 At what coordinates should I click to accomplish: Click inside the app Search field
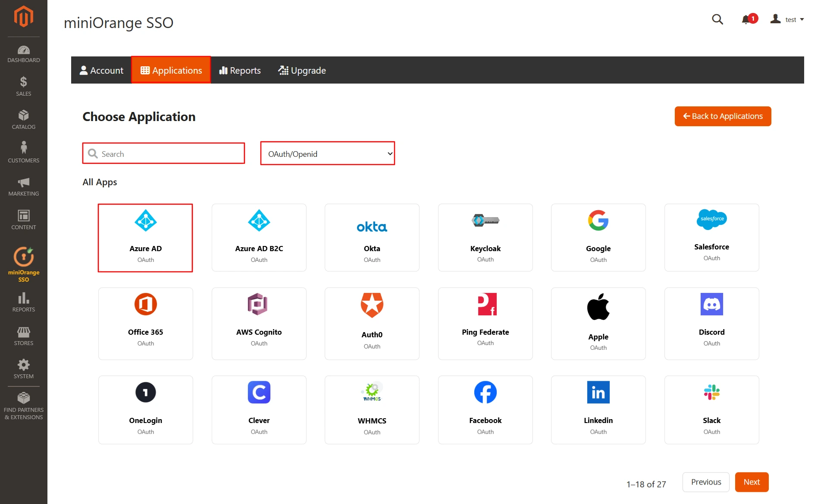pos(163,153)
